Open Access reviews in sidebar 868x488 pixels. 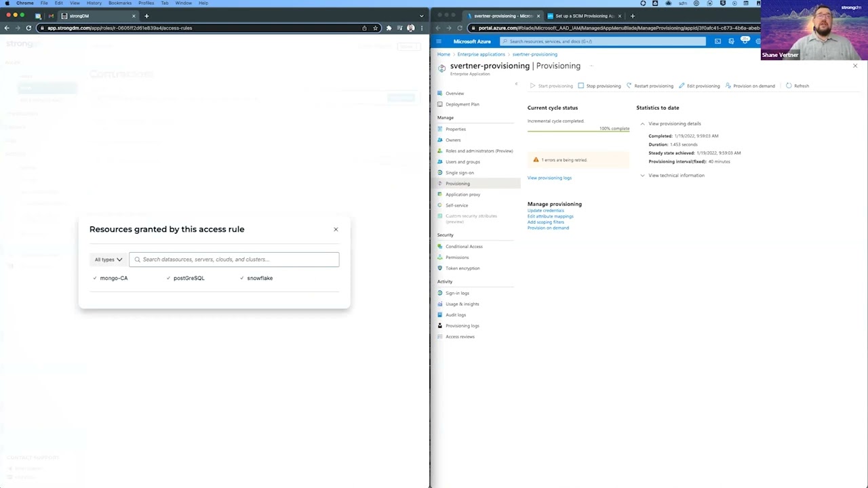point(460,336)
